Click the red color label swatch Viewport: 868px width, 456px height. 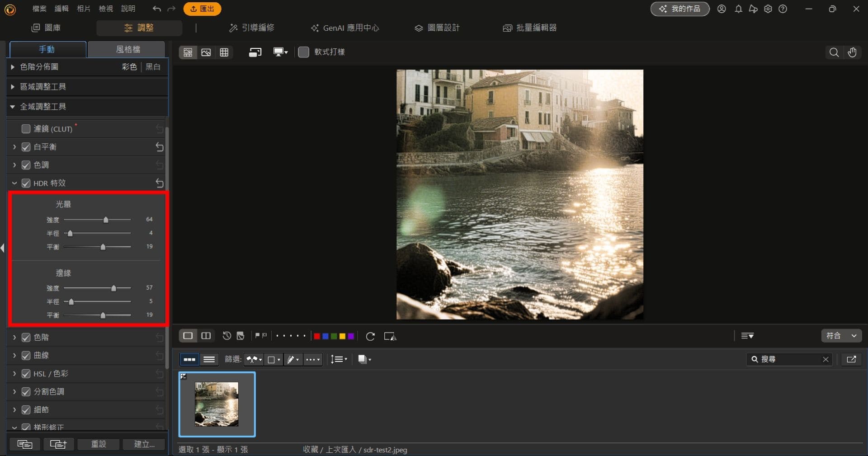point(316,336)
